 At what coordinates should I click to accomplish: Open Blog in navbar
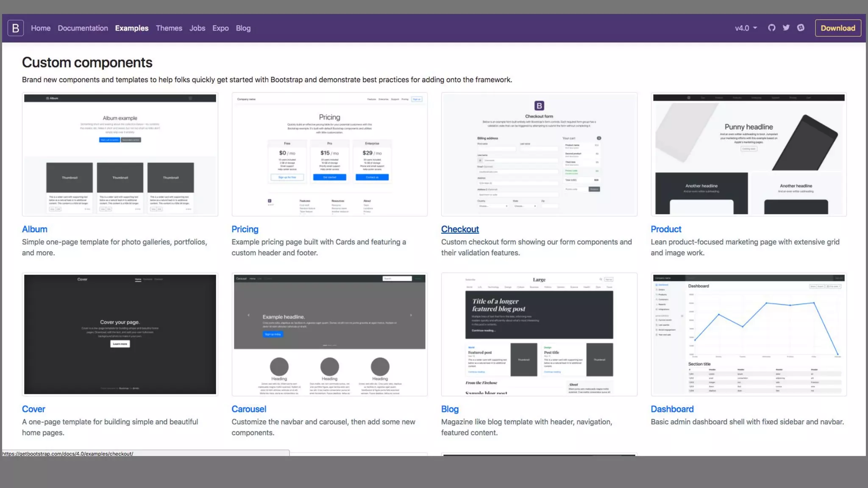pyautogui.click(x=243, y=28)
